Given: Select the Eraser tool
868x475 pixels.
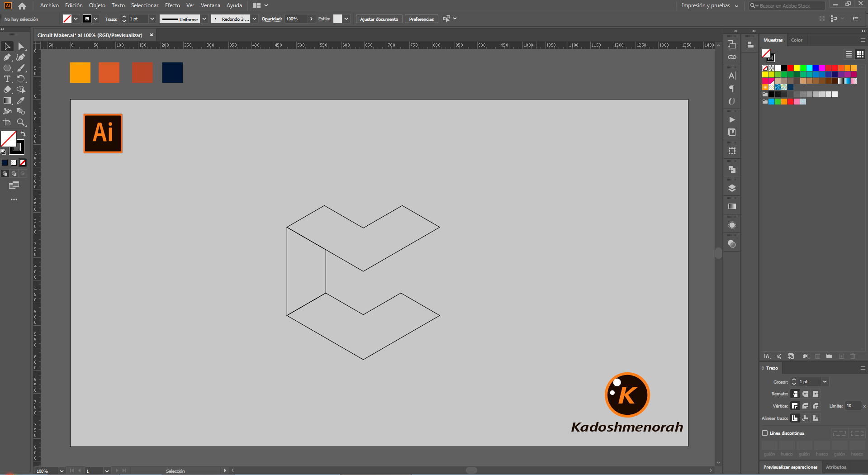Looking at the screenshot, I should (x=7, y=90).
